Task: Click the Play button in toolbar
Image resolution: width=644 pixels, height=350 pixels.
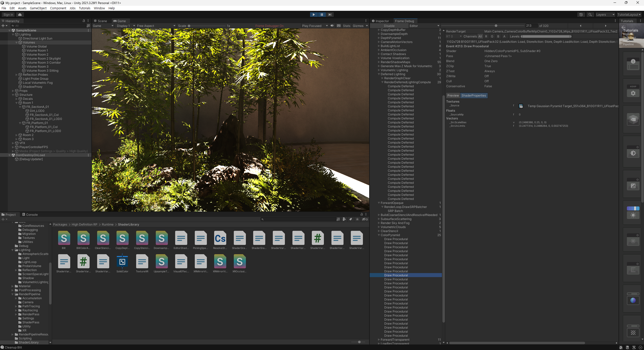Action: pyautogui.click(x=314, y=15)
